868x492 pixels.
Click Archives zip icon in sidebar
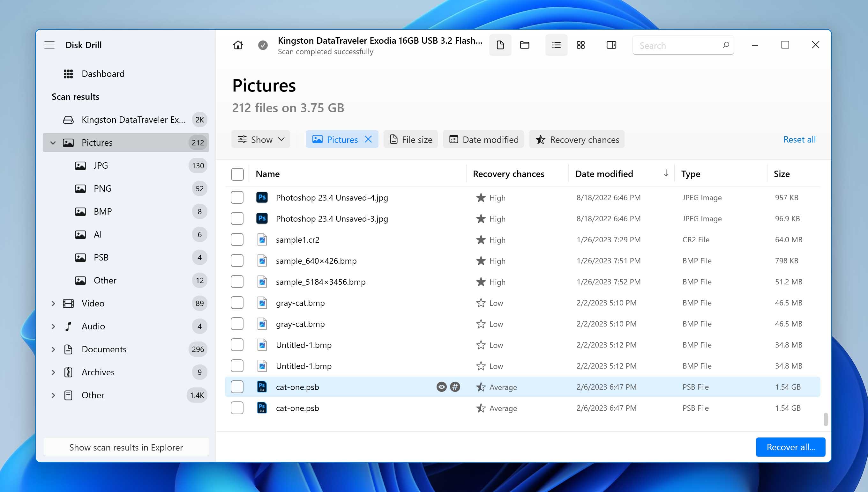68,372
